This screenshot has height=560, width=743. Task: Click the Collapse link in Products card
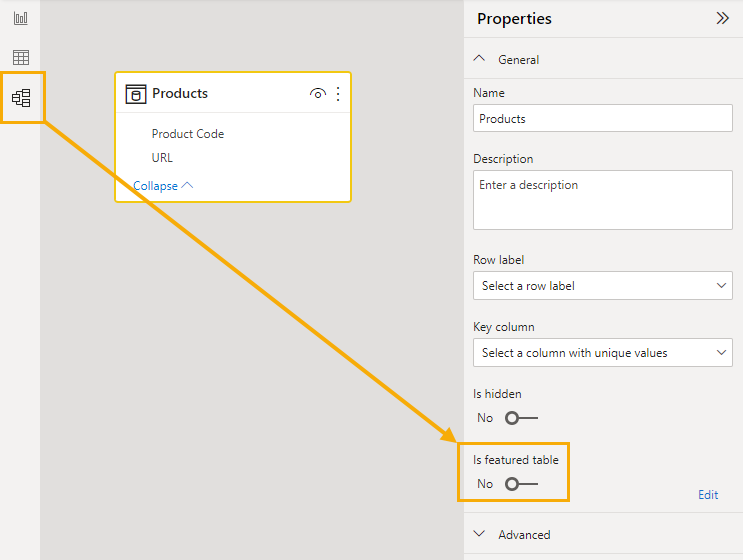[x=163, y=186]
